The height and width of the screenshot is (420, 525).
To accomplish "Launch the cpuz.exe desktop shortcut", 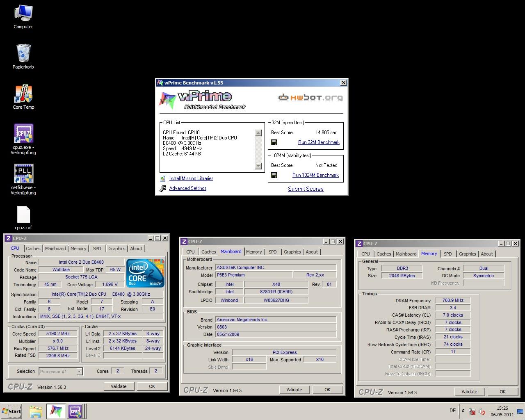I will pos(23,139).
